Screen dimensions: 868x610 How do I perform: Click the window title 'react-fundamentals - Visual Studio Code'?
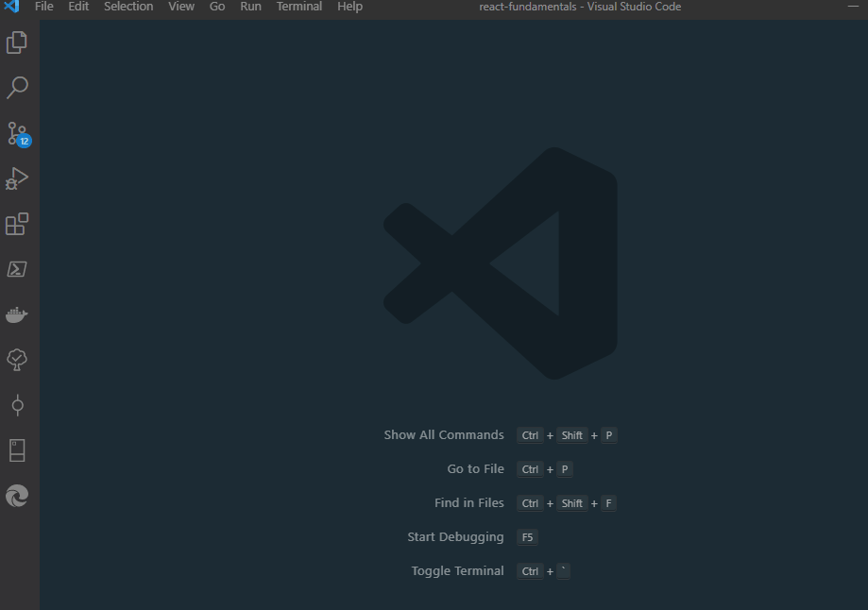point(580,7)
